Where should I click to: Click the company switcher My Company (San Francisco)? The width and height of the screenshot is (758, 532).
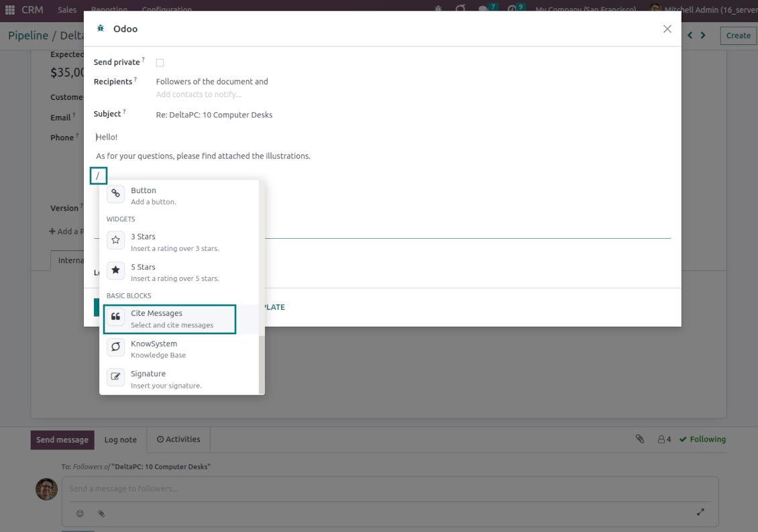[586, 9]
